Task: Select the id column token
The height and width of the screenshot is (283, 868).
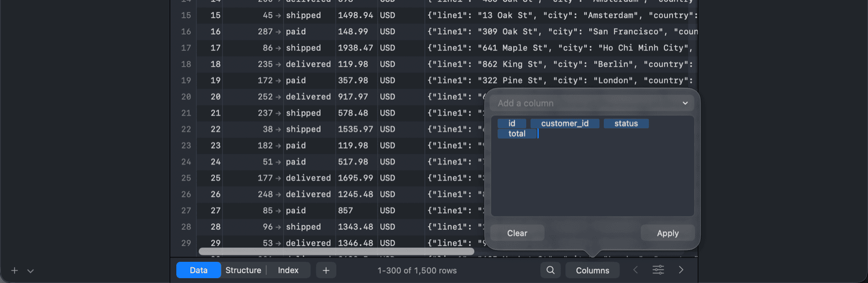Action: [512, 123]
